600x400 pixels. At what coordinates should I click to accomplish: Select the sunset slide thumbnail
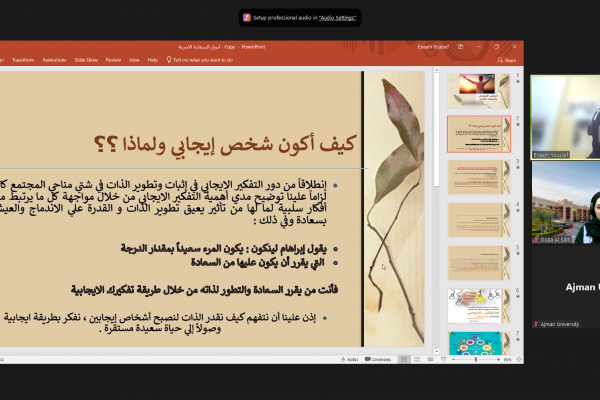point(478,87)
